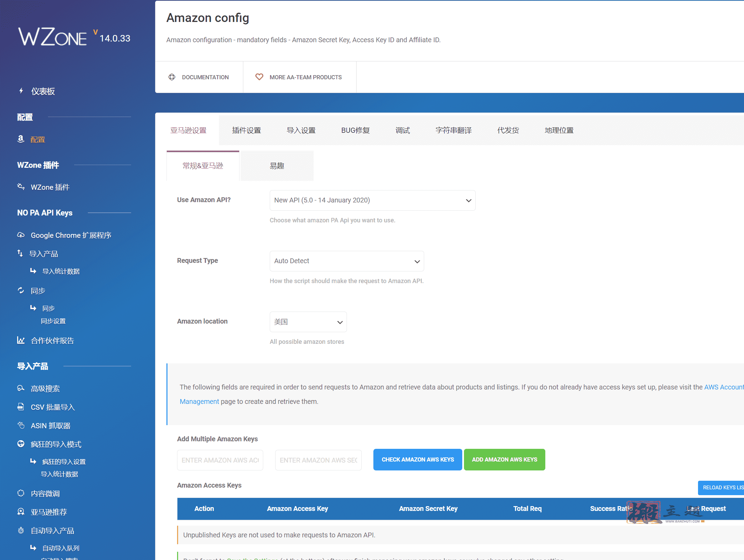
Task: Click Check Amazon AWS Keys button
Action: 418,459
